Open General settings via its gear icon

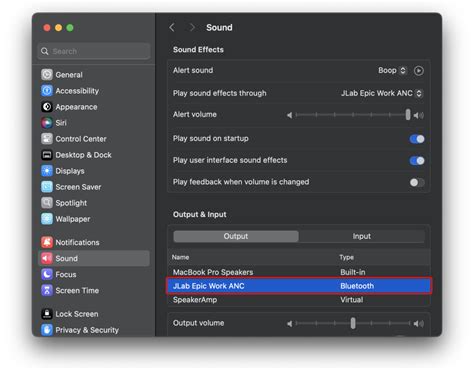[x=47, y=74]
